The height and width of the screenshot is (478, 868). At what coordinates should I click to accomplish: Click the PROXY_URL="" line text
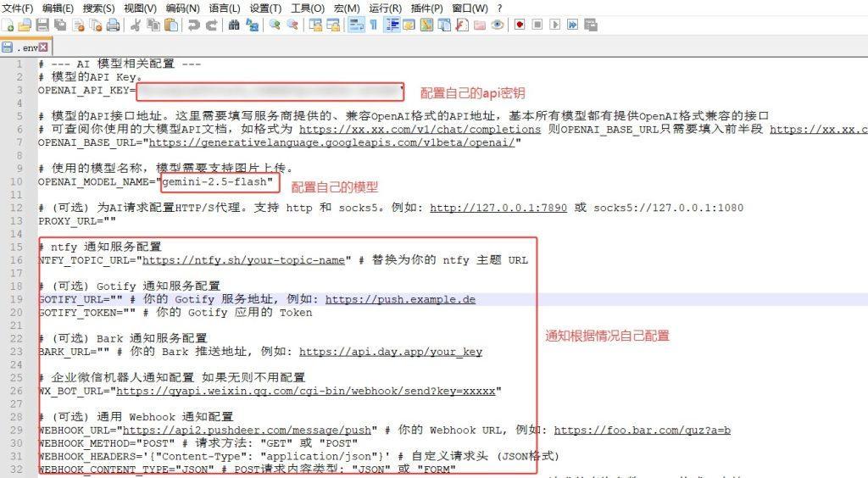pyautogui.click(x=77, y=220)
